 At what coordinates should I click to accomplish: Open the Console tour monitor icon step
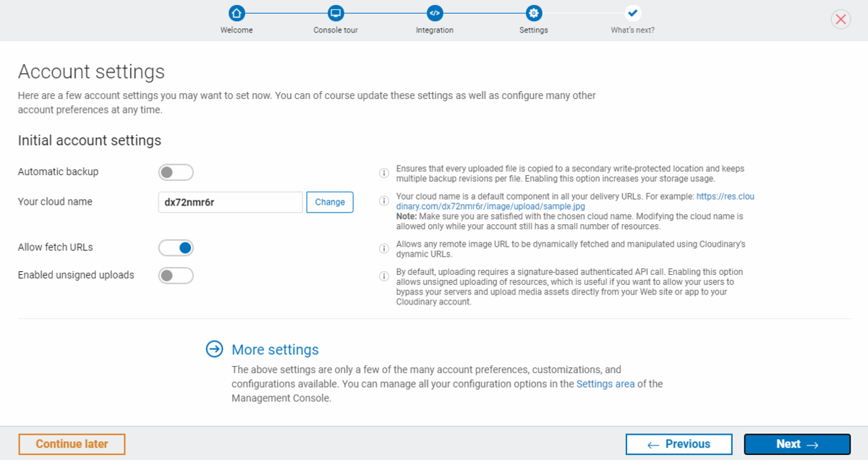pos(335,13)
